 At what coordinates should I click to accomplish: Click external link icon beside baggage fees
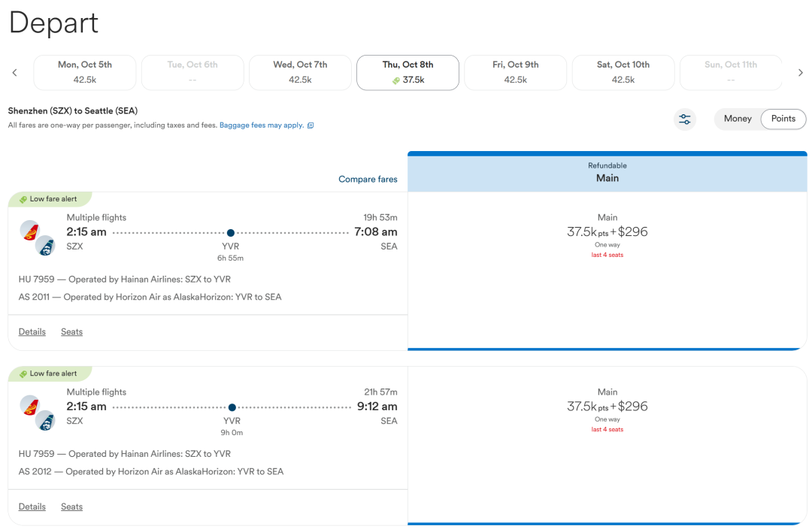click(311, 125)
